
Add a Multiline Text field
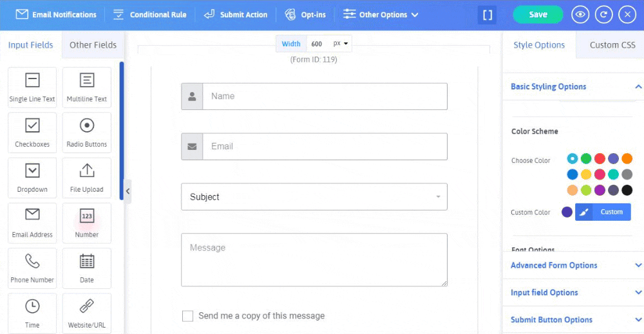pyautogui.click(x=87, y=88)
